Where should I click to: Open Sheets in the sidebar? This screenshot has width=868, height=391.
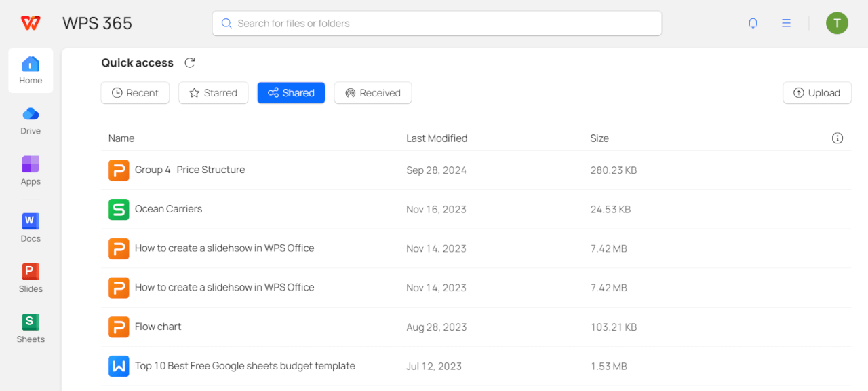(x=31, y=328)
